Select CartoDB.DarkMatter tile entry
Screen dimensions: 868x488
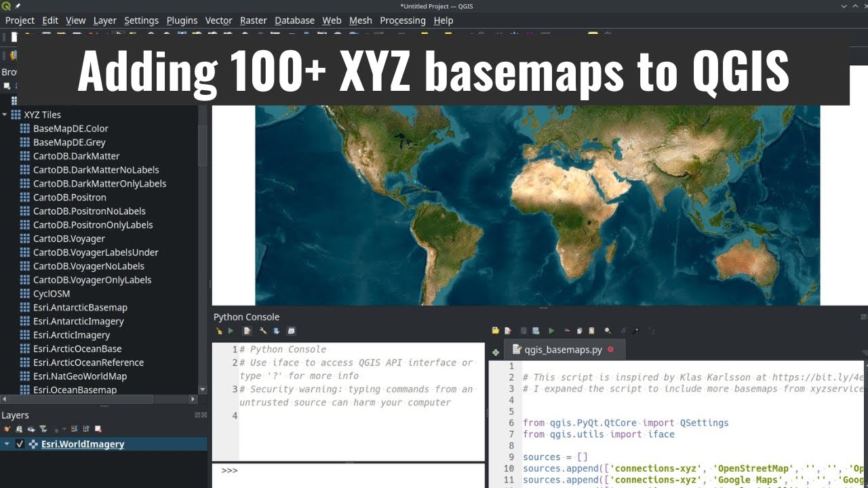click(76, 156)
